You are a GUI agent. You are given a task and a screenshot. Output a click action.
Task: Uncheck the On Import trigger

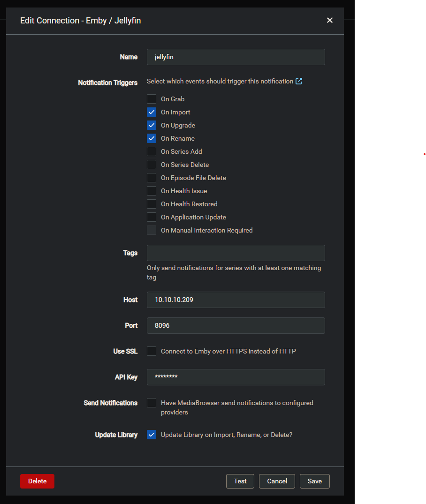pyautogui.click(x=152, y=112)
